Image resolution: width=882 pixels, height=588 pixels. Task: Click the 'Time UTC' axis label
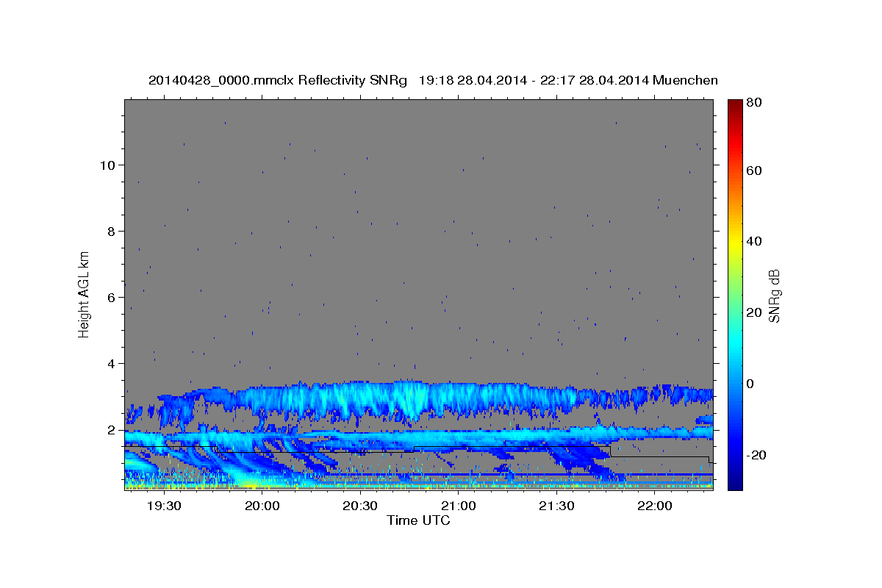pyautogui.click(x=418, y=520)
